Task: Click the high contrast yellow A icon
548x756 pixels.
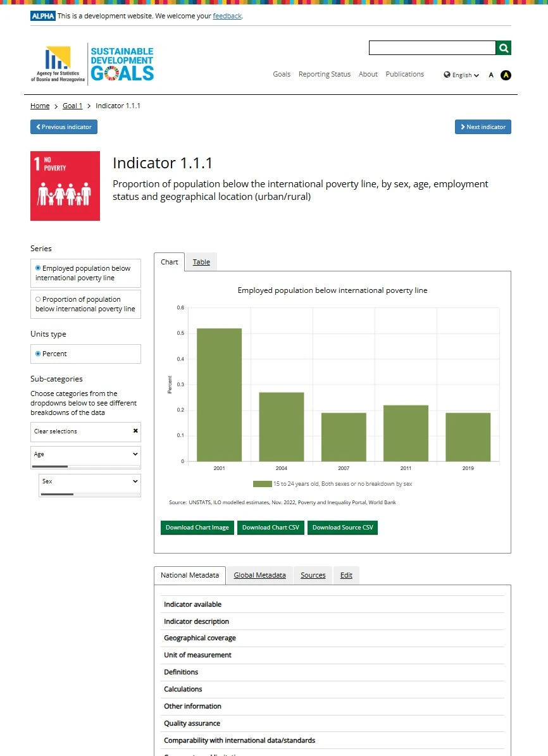Action: 506,75
